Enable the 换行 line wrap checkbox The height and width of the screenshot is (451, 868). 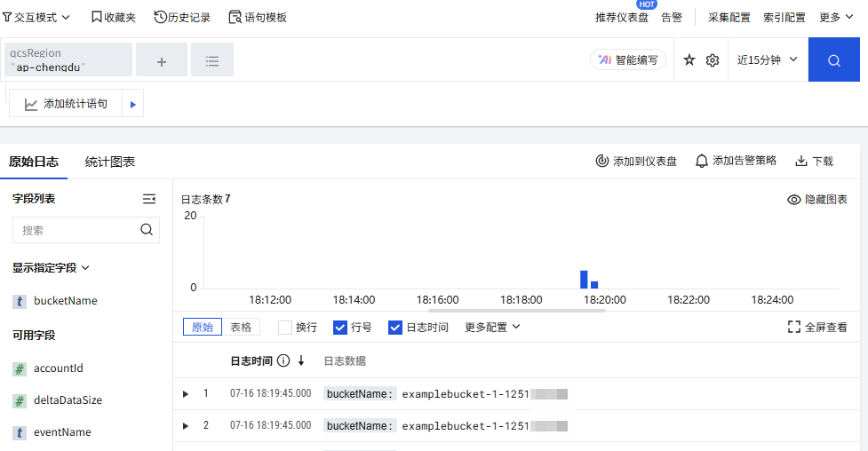[x=285, y=328]
